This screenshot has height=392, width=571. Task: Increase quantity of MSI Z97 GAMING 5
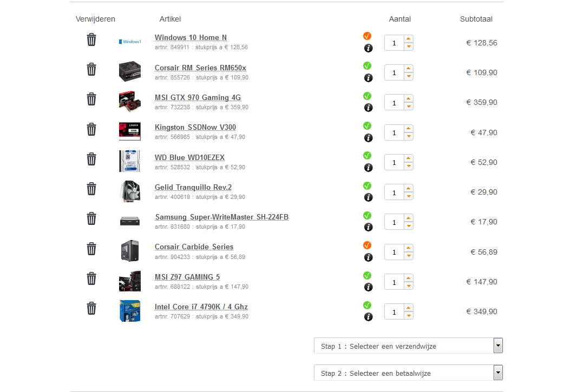(409, 278)
